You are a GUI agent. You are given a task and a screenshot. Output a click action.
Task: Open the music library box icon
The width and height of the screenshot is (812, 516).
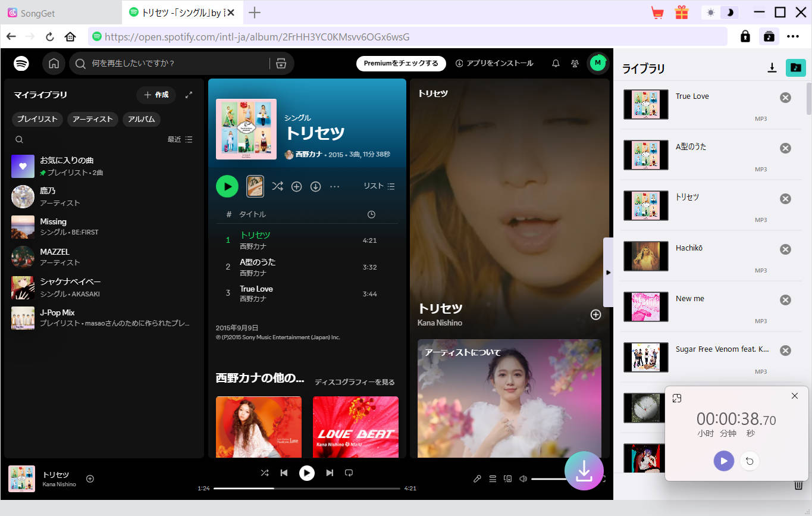coord(769,36)
